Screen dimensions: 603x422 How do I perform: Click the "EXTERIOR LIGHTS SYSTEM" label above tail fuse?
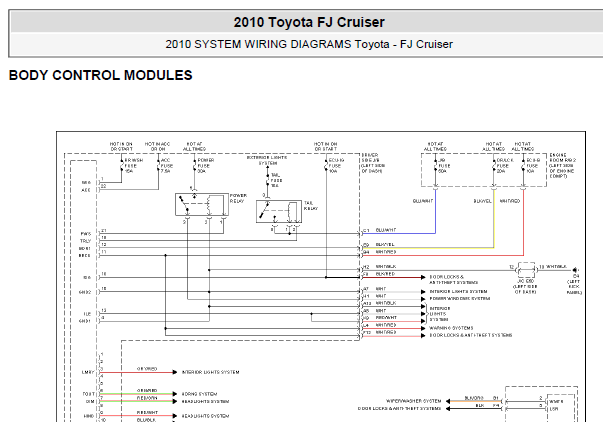click(x=267, y=160)
